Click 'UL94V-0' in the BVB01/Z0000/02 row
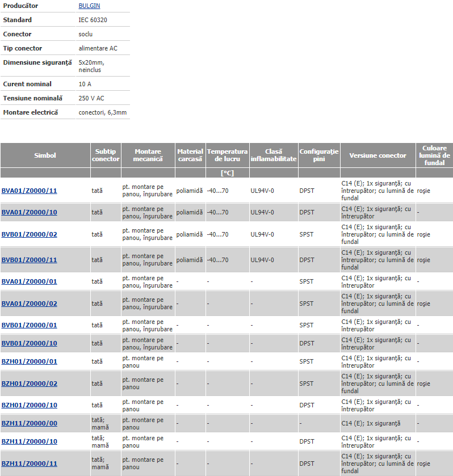 pyautogui.click(x=262, y=234)
